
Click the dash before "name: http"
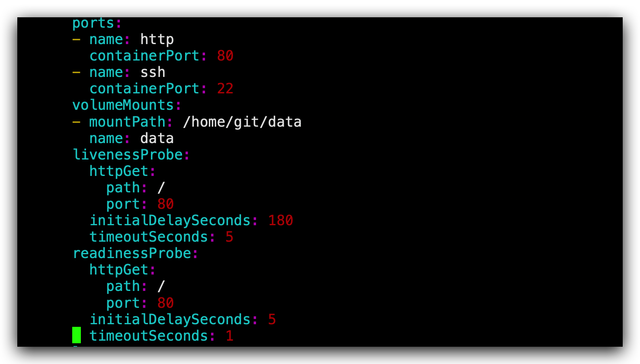tap(77, 39)
